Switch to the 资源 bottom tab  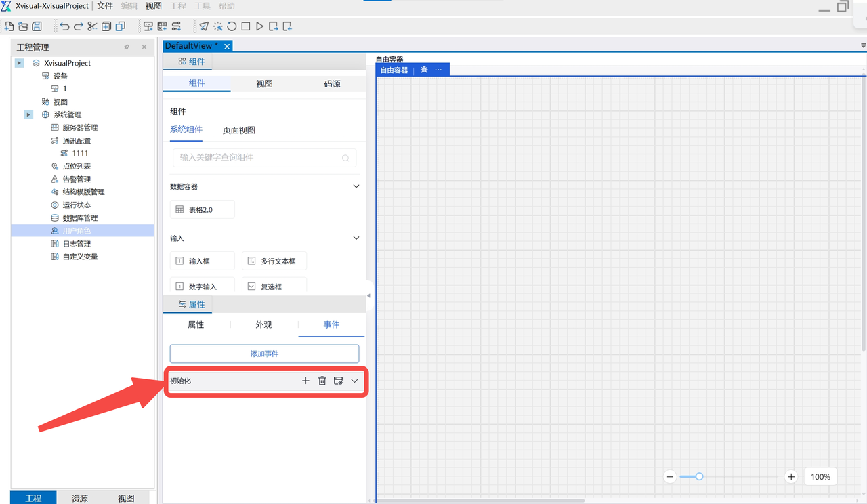tap(80, 498)
